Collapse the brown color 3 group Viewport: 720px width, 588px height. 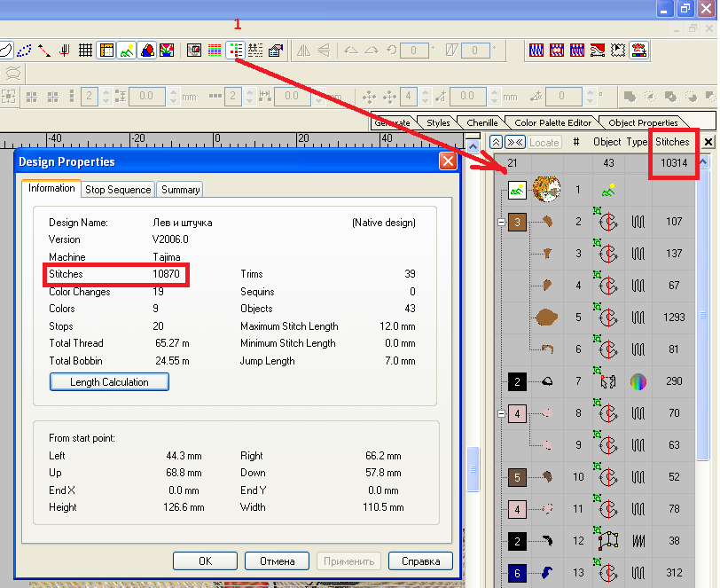(502, 222)
